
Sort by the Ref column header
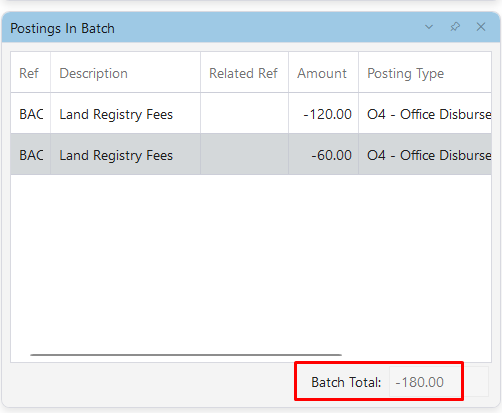[31, 72]
